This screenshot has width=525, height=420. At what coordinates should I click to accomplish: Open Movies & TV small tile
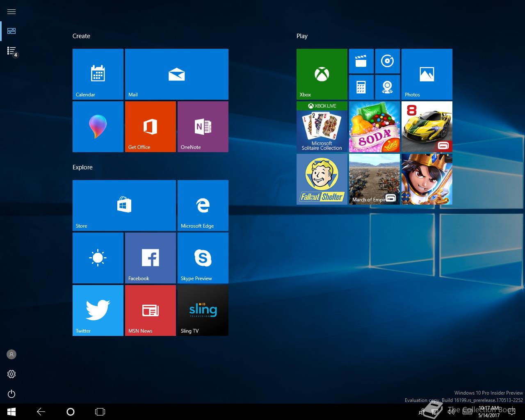coord(361,61)
